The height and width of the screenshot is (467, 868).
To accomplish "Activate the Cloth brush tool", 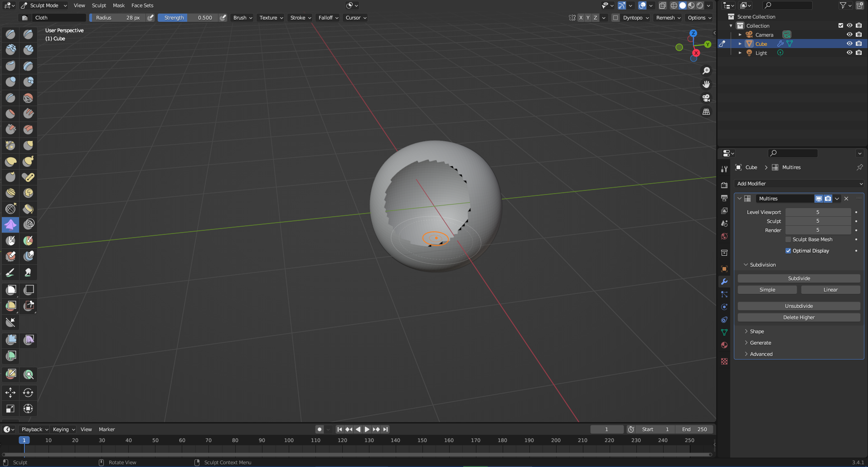I will pos(10,224).
